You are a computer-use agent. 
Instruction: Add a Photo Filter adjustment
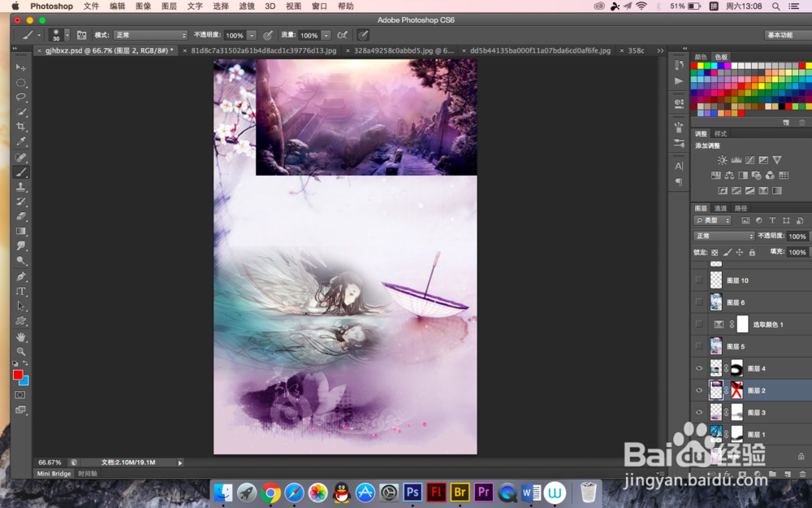[x=757, y=176]
